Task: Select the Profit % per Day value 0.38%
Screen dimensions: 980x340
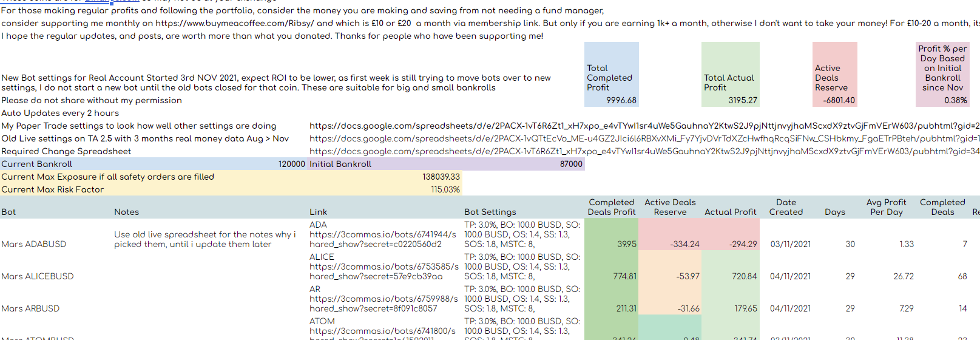Action: click(x=956, y=100)
